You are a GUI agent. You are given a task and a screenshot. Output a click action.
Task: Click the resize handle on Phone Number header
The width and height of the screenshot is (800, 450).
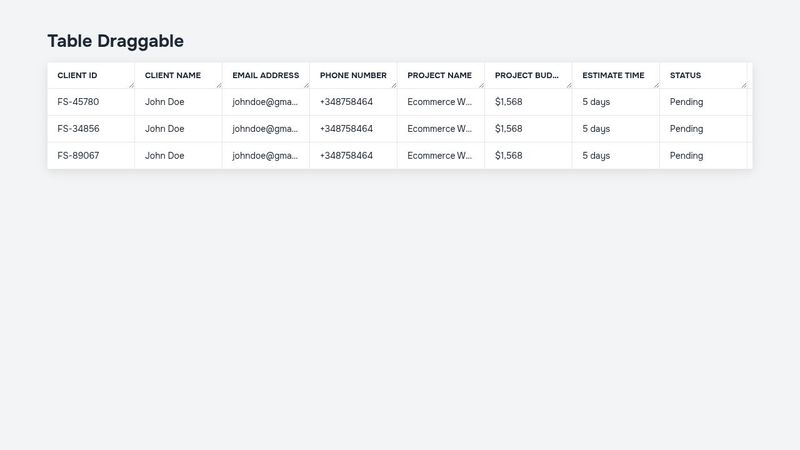coord(393,85)
